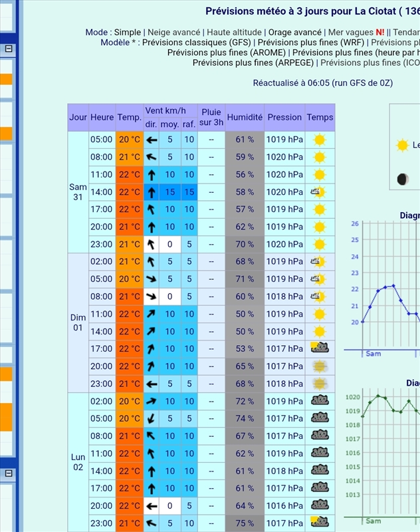
Task: Click the hazy sun icon for Dim 23:00
Action: tap(320, 384)
